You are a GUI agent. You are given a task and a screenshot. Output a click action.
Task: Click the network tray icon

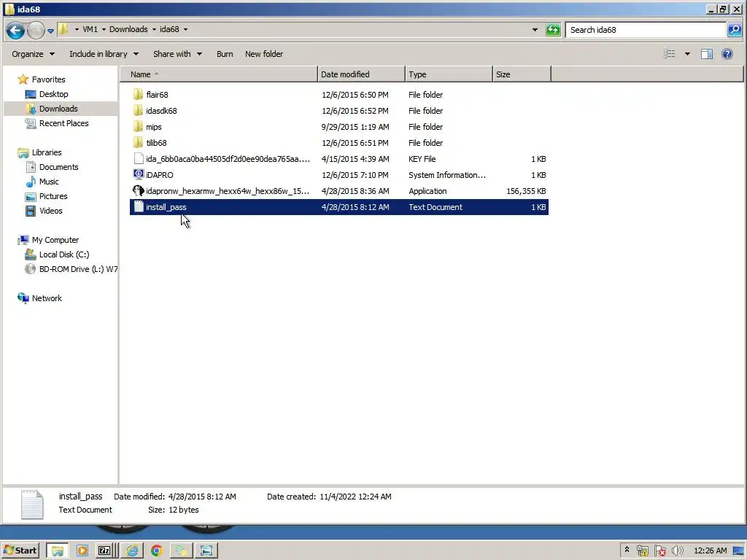point(642,551)
